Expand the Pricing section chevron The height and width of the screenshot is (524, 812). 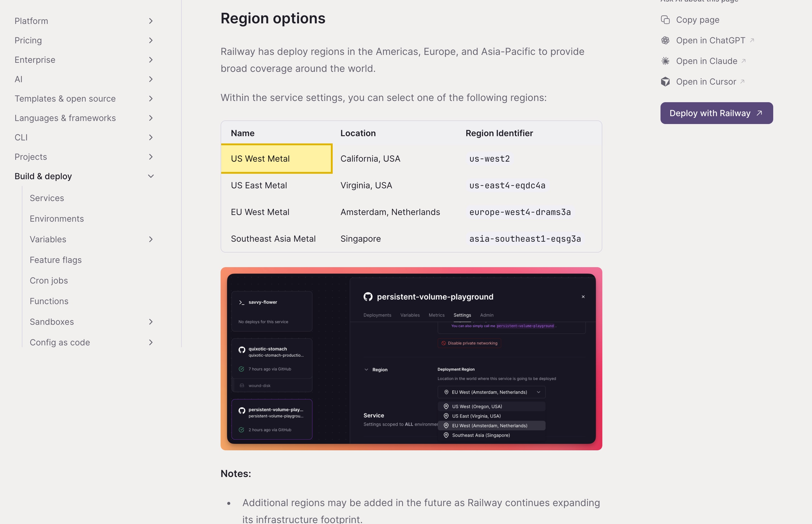coord(151,41)
